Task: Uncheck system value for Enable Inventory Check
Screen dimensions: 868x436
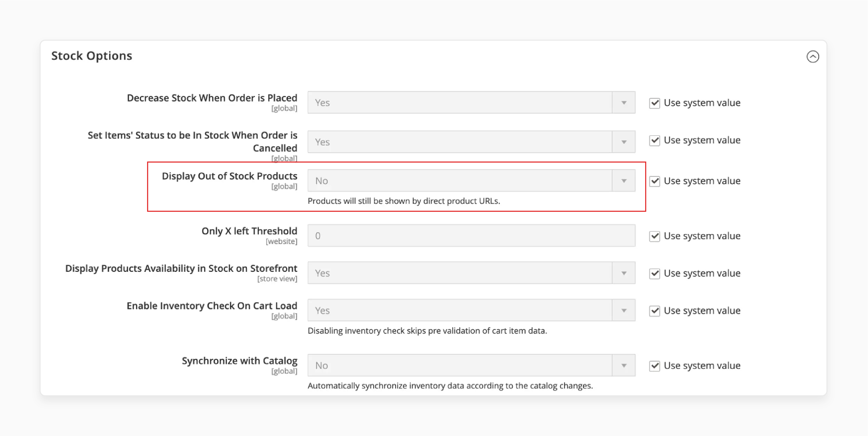Action: pos(654,311)
